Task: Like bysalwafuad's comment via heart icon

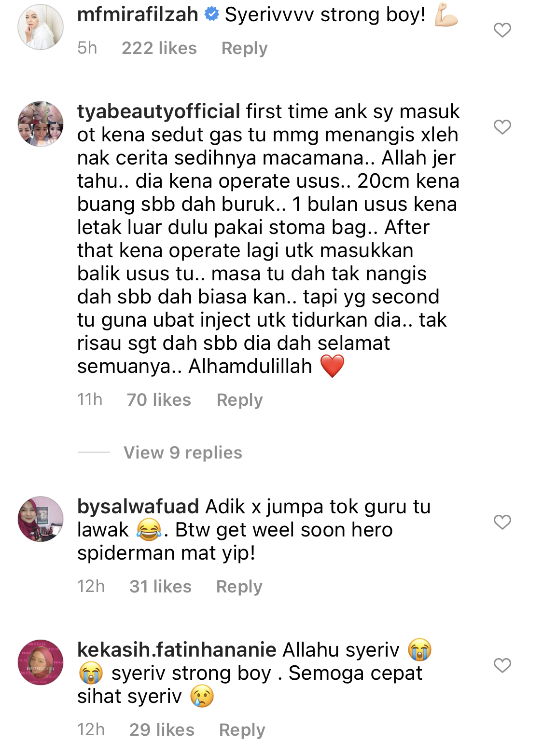Action: tap(502, 522)
